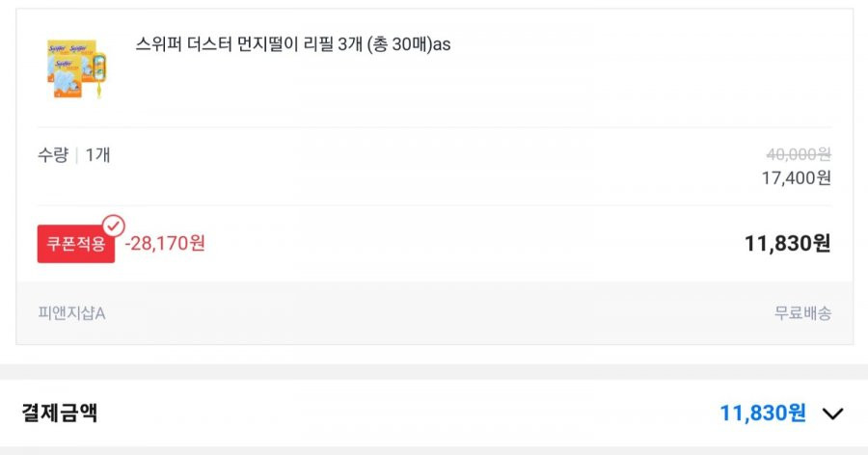Open the Swiffer duster product thumbnail
The height and width of the screenshot is (455, 868).
pyautogui.click(x=76, y=68)
